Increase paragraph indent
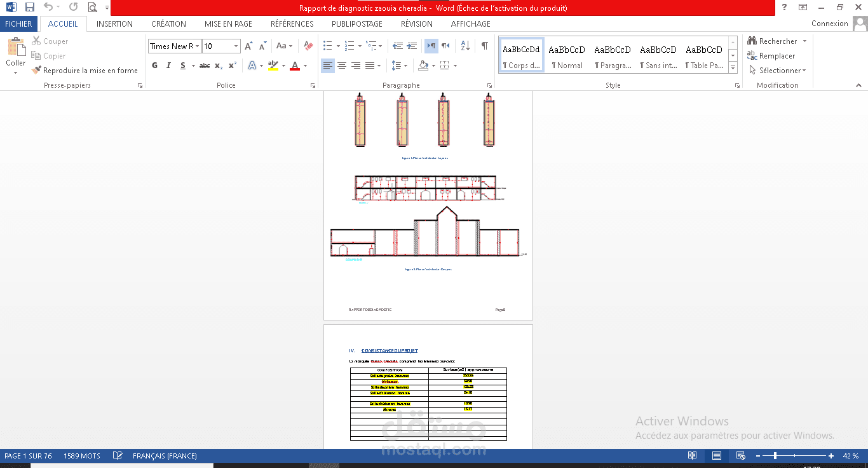 coord(412,46)
